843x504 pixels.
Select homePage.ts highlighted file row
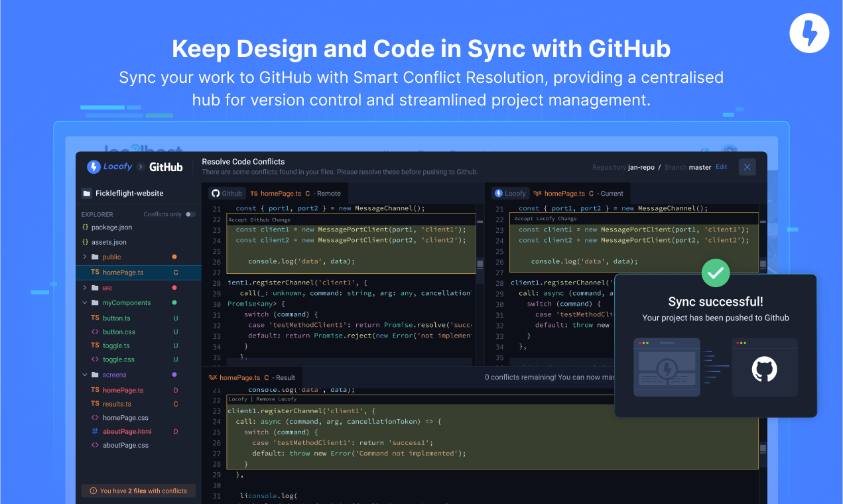(x=138, y=273)
